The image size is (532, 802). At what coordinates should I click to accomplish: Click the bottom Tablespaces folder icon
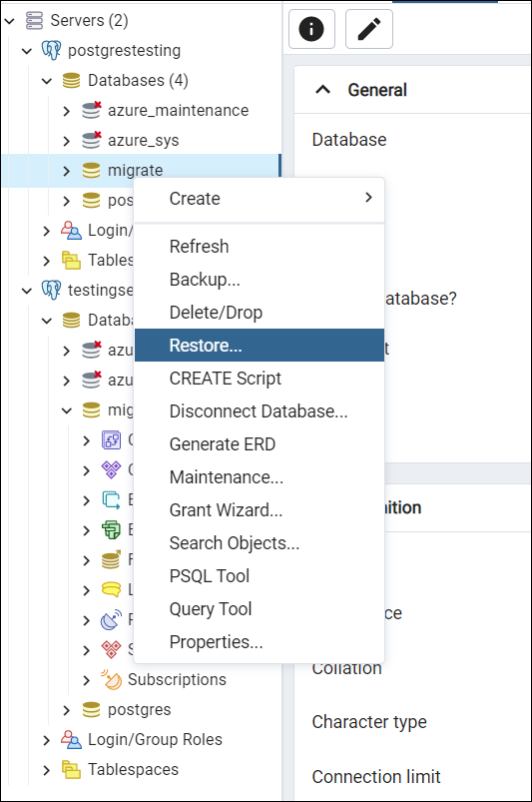pyautogui.click(x=71, y=769)
